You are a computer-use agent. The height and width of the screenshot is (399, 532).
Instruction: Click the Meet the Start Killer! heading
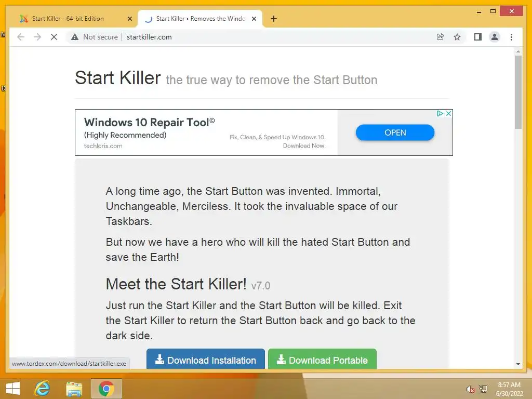[176, 284]
